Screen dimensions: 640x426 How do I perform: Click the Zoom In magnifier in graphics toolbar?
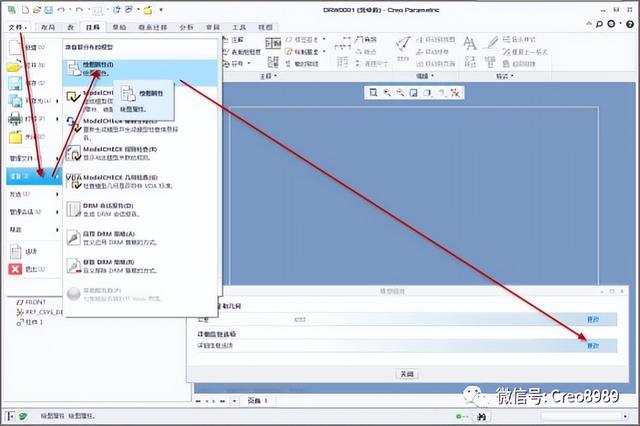[387, 93]
